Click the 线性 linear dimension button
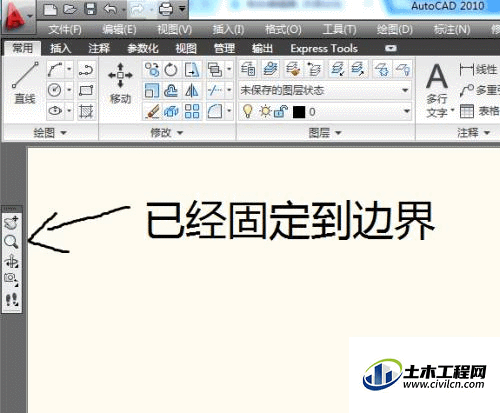500x413 pixels. (x=479, y=70)
